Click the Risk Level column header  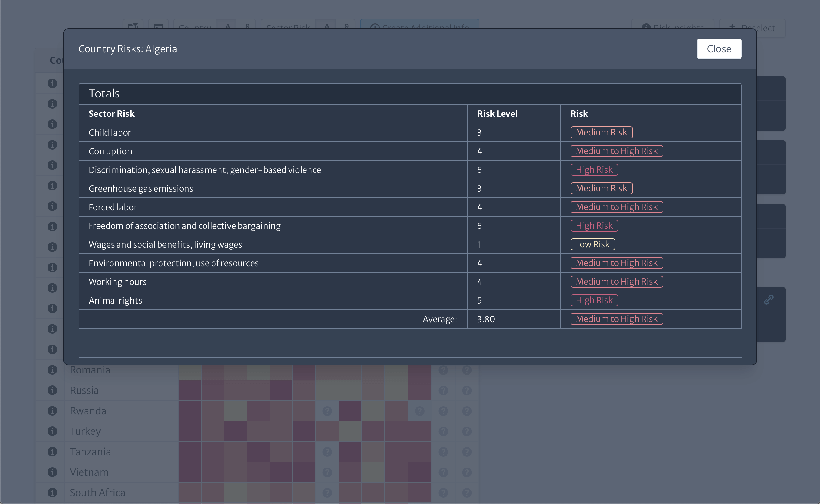(x=497, y=114)
